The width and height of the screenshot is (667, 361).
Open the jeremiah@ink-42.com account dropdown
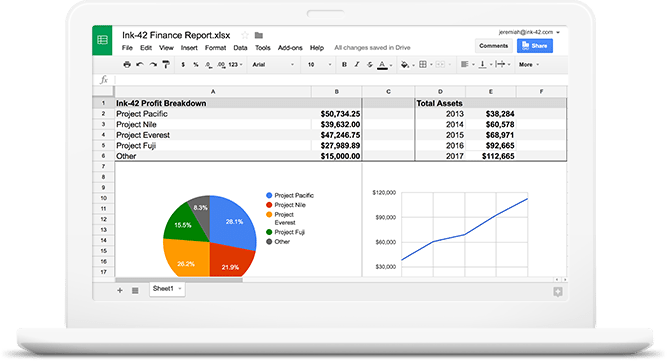529,32
